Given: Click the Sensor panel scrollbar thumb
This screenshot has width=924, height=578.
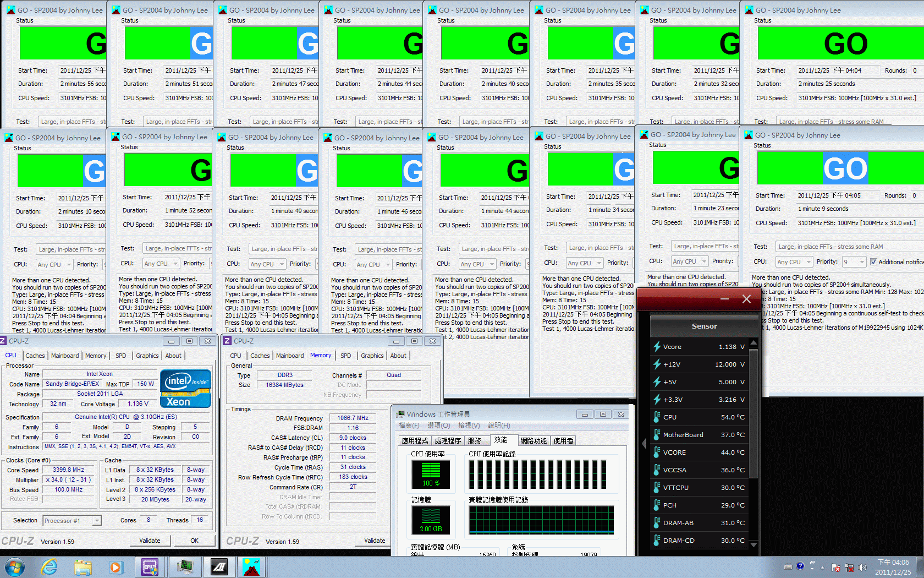Looking at the screenshot, I should pos(754,413).
